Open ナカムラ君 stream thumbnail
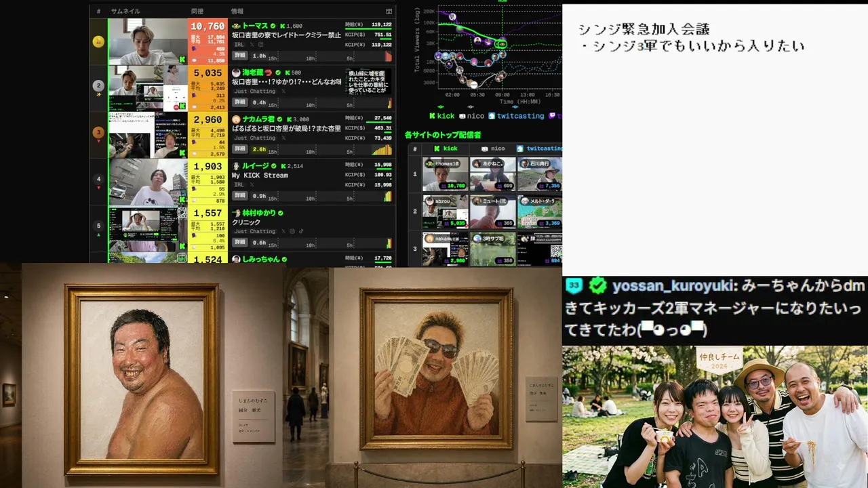Screen dimensions: 868x488 click(148, 135)
